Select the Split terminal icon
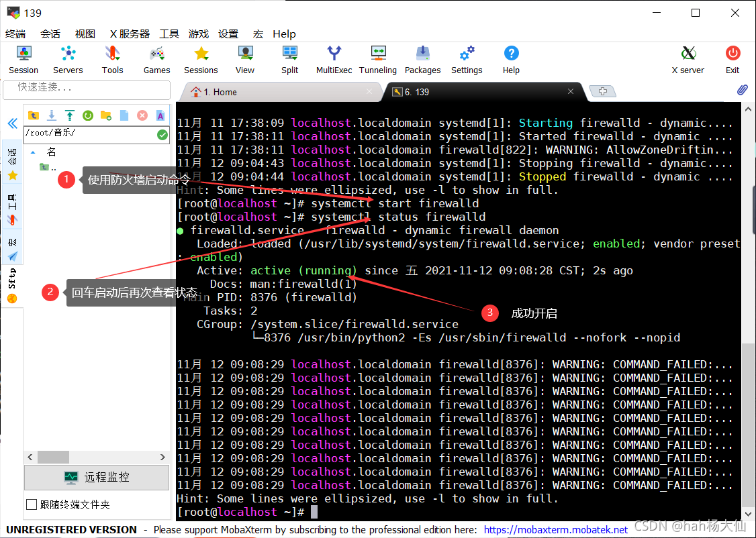Viewport: 756px width, 538px height. pyautogui.click(x=290, y=60)
